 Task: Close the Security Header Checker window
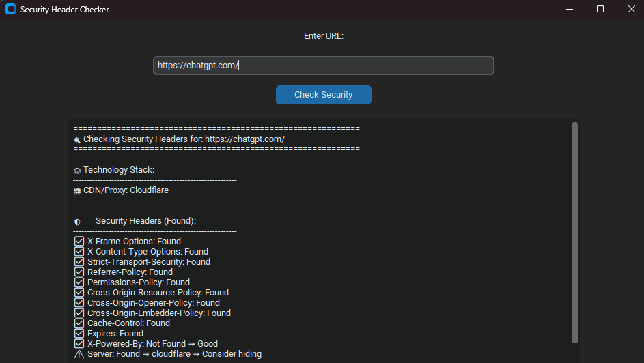pyautogui.click(x=631, y=9)
